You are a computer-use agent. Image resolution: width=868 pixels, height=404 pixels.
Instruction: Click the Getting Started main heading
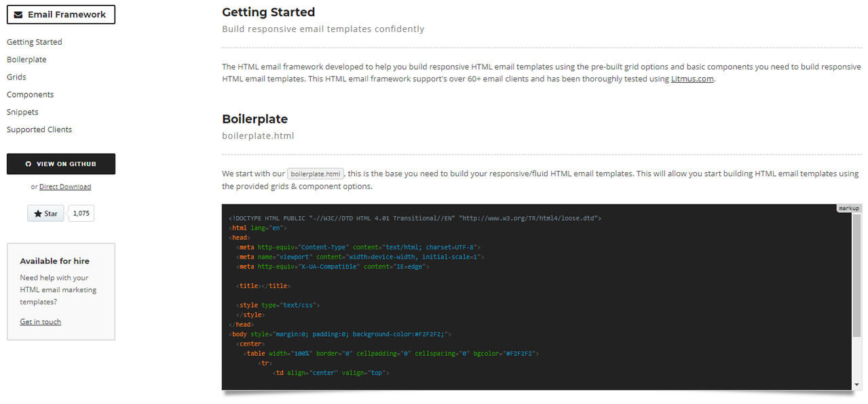pyautogui.click(x=269, y=12)
